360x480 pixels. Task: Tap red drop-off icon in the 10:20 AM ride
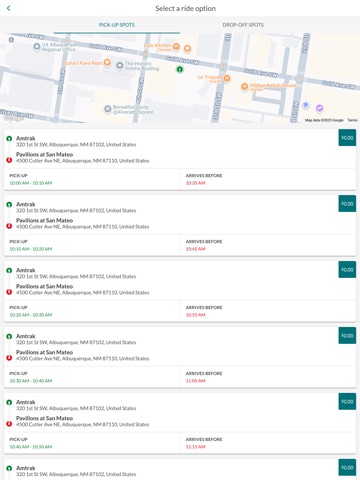pos(9,292)
